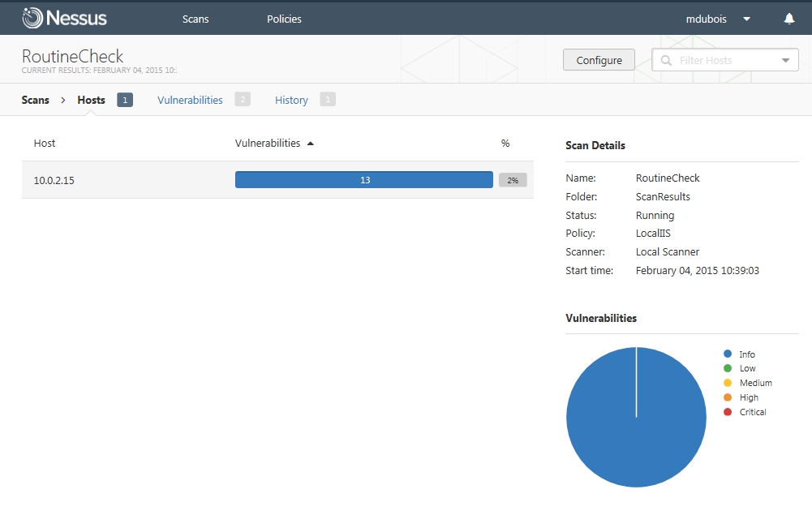Sort by Vulnerabilities column arrow
This screenshot has height=515, width=812.
(310, 144)
